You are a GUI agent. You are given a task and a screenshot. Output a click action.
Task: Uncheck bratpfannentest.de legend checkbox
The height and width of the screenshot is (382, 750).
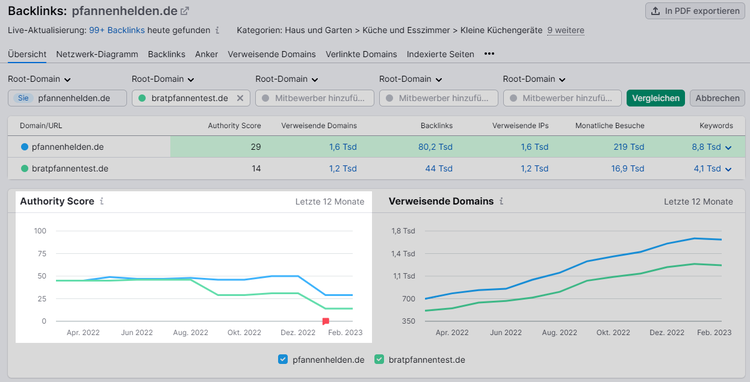[379, 359]
